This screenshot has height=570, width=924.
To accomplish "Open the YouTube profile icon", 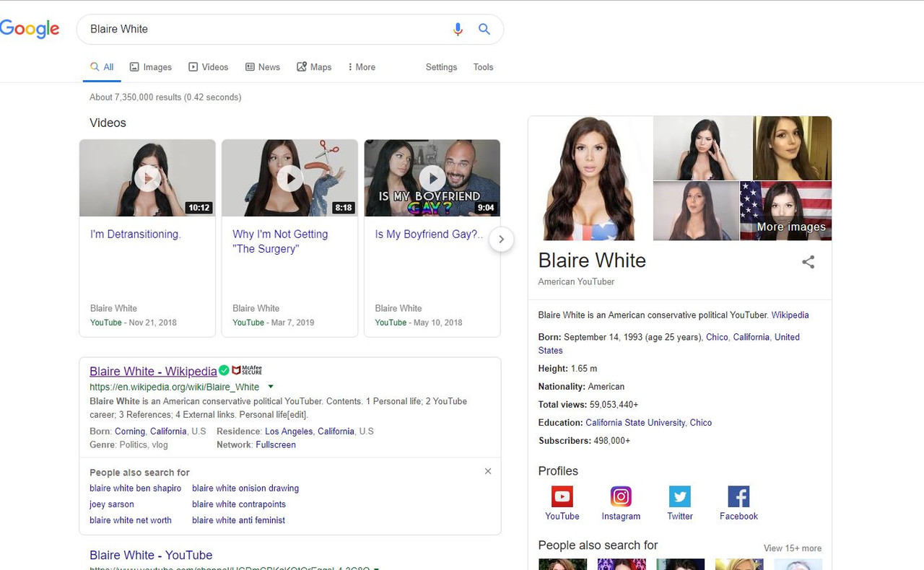I will (562, 496).
